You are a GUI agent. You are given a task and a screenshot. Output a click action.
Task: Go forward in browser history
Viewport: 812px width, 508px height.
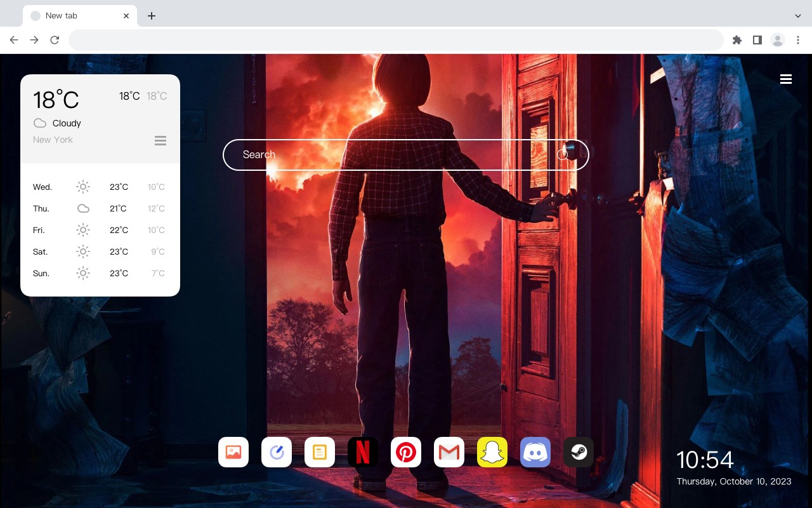point(34,40)
